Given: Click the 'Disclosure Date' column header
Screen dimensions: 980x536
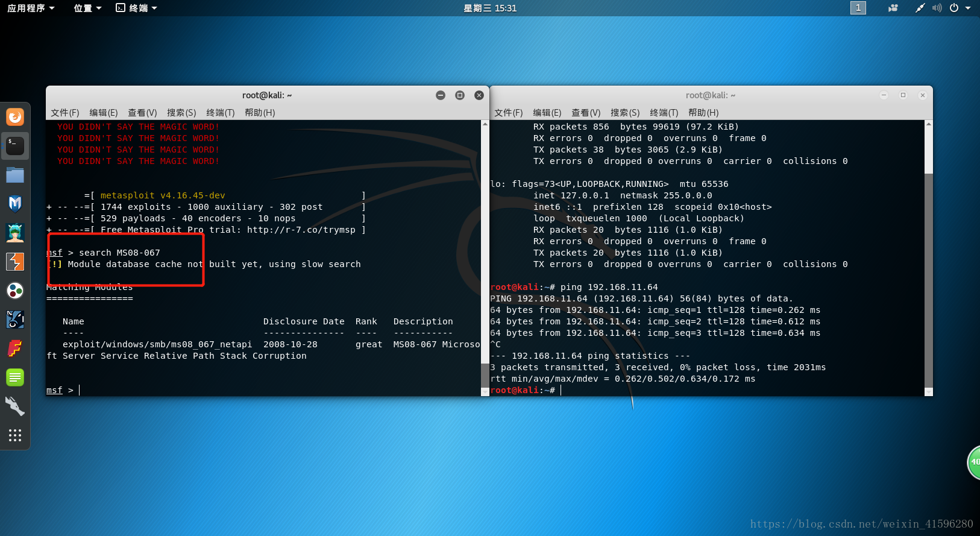Looking at the screenshot, I should (304, 321).
